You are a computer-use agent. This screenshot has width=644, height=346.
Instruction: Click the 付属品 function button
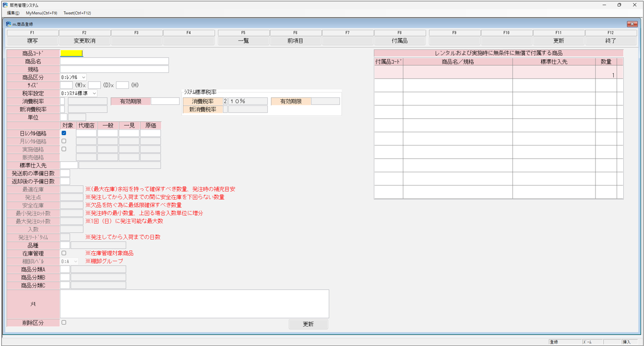pos(399,41)
